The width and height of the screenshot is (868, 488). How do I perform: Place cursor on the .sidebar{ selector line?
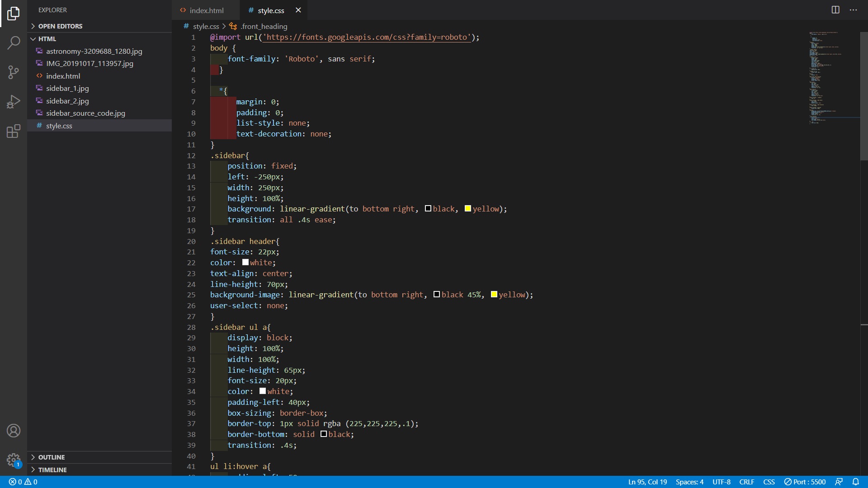(x=229, y=155)
